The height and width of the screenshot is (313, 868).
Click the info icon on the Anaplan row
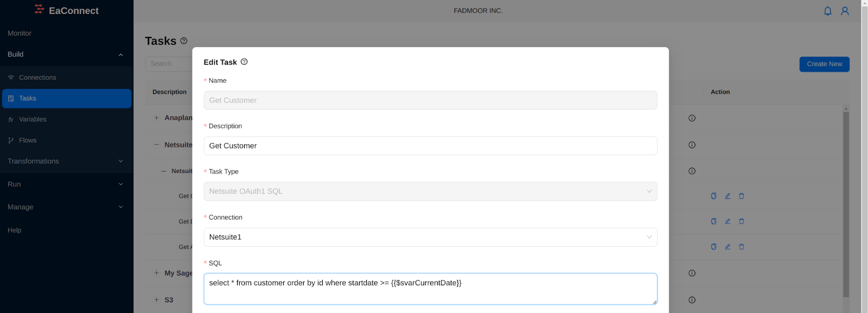[692, 118]
